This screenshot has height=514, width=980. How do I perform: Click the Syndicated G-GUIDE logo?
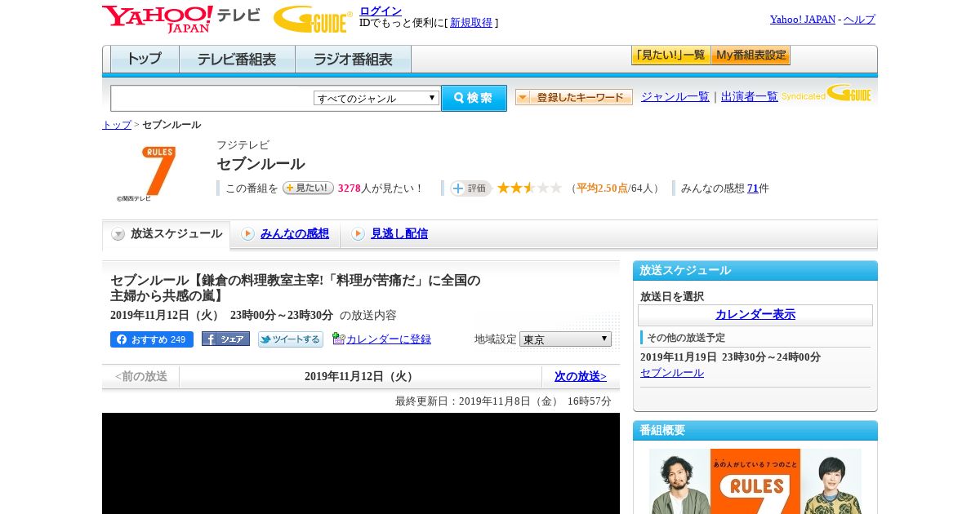[x=826, y=93]
